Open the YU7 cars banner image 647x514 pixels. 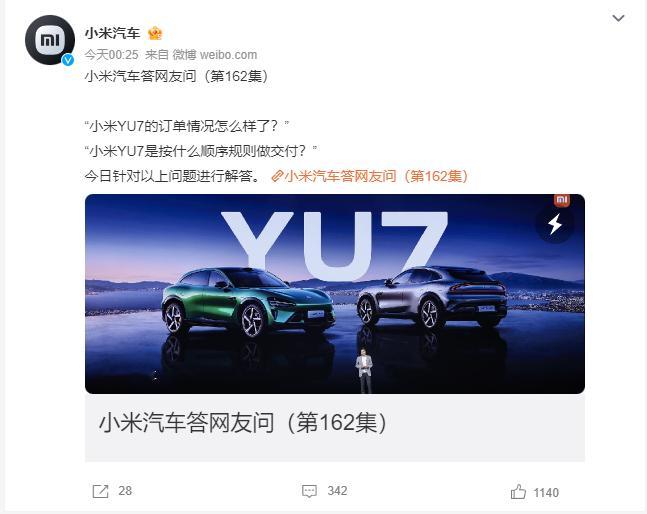[x=335, y=294]
